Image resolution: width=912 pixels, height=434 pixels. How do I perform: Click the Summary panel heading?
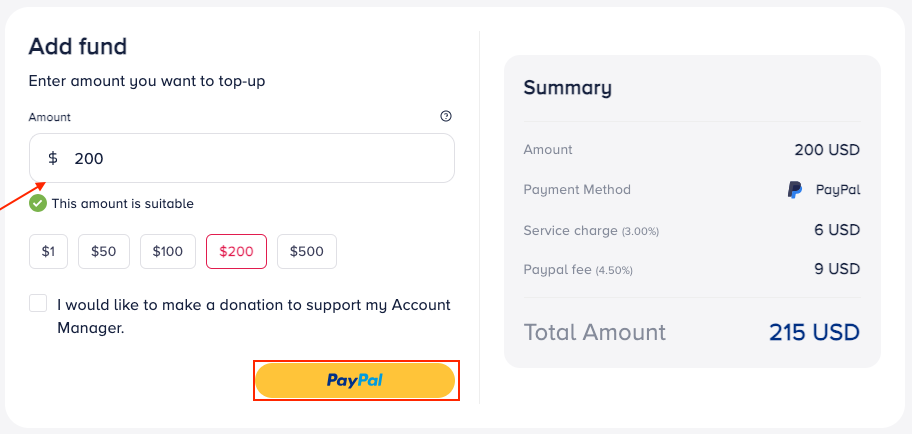point(567,87)
